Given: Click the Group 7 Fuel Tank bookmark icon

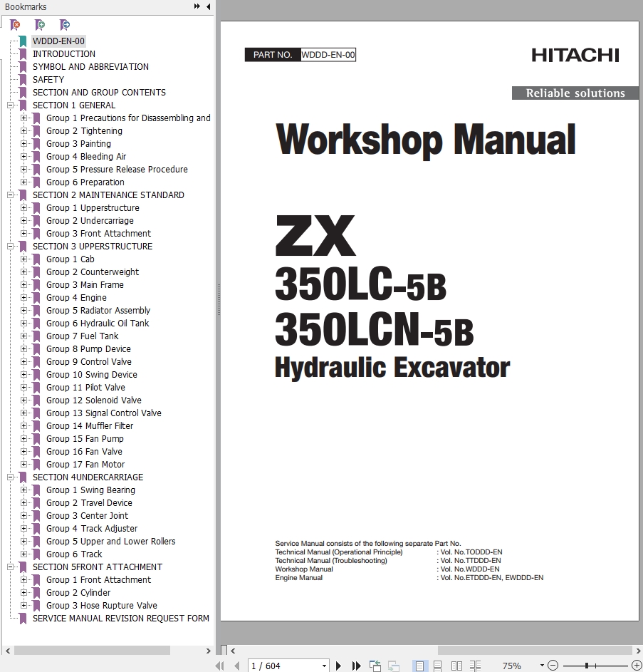Looking at the screenshot, I should click(x=37, y=336).
